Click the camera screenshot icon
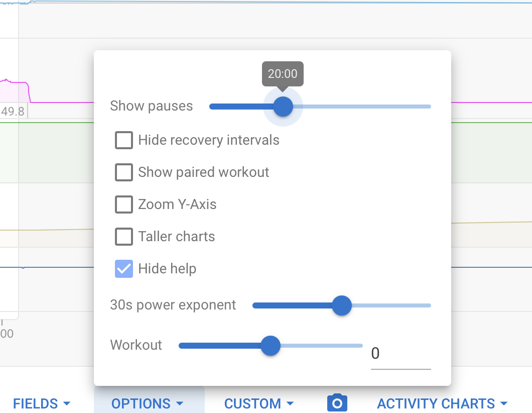Viewport: 532px width, 413px height. coord(337,403)
